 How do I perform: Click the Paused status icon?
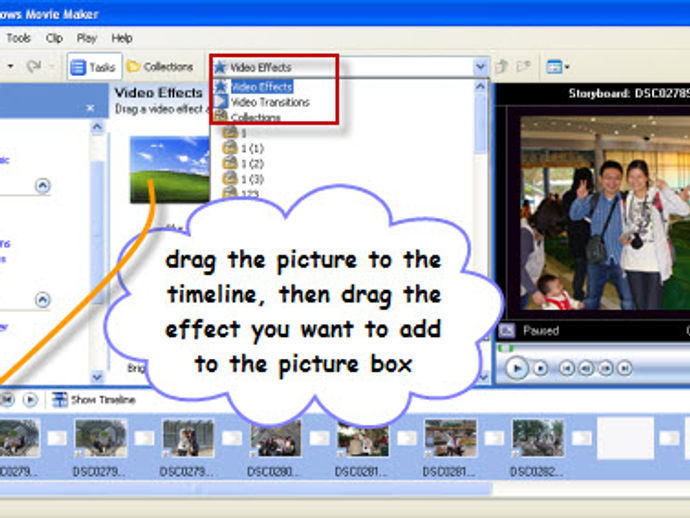(x=506, y=330)
